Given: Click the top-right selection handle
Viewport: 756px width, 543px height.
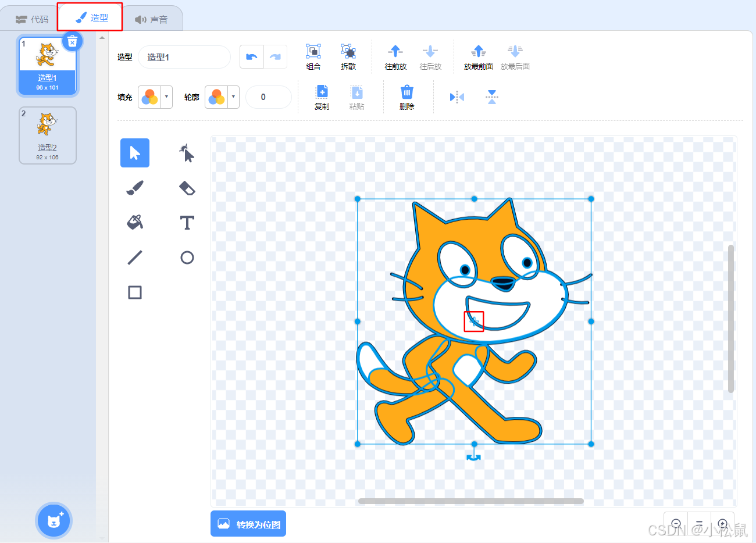Looking at the screenshot, I should click(591, 199).
